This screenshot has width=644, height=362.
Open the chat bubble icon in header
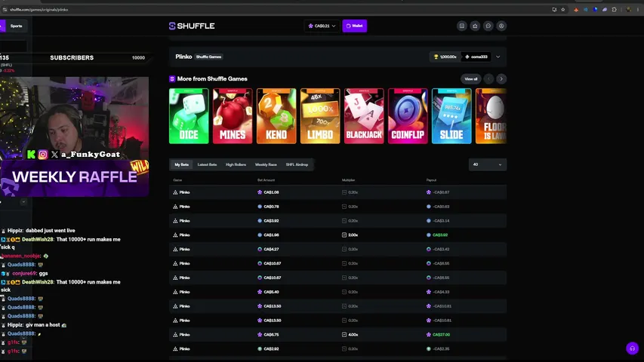[x=488, y=26]
